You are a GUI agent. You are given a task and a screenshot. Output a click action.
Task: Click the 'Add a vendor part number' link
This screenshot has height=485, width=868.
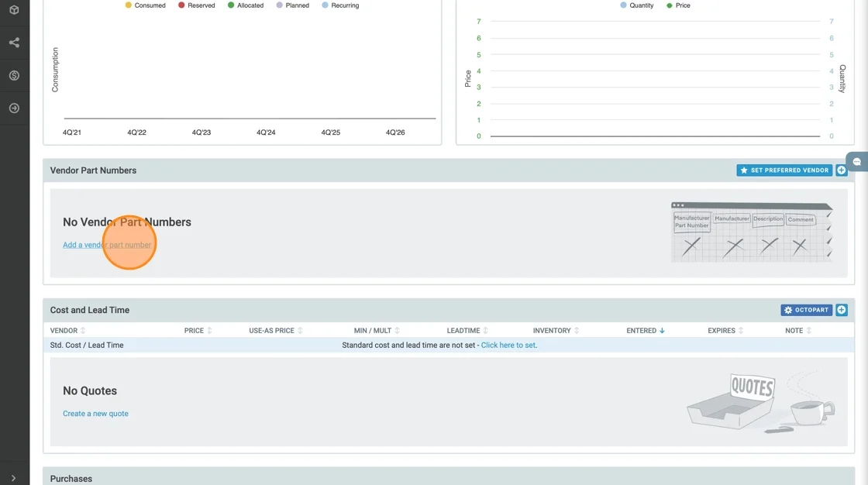click(x=107, y=245)
